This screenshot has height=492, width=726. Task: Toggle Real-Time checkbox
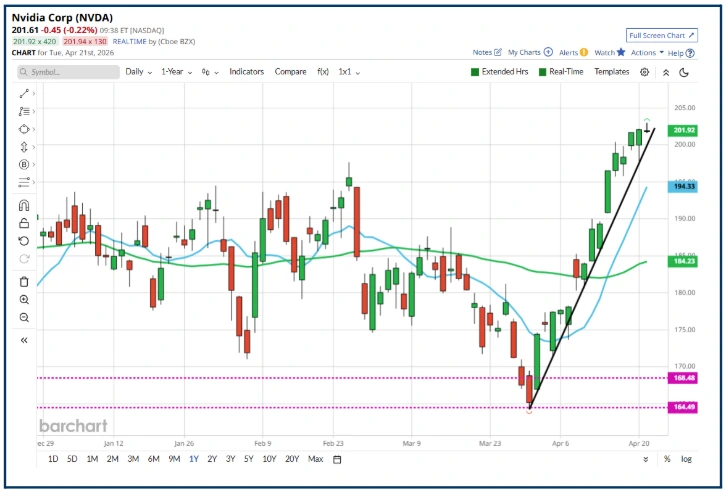(561, 72)
